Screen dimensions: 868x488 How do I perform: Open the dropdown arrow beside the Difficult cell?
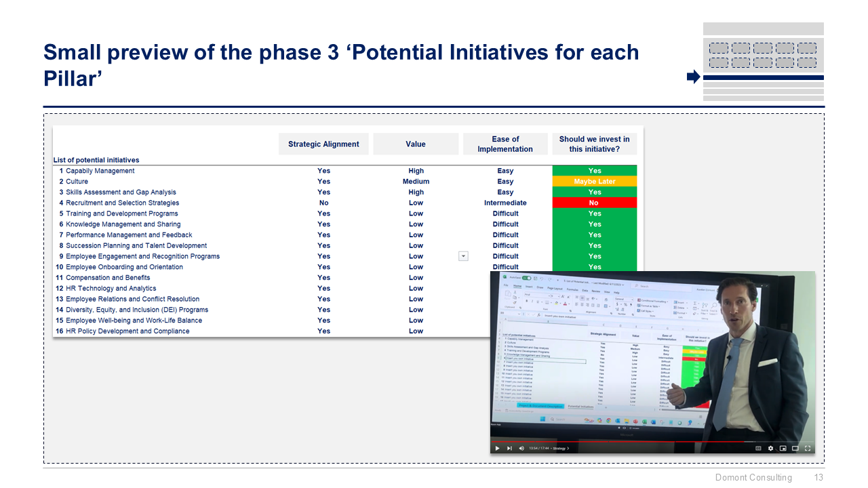pos(463,256)
